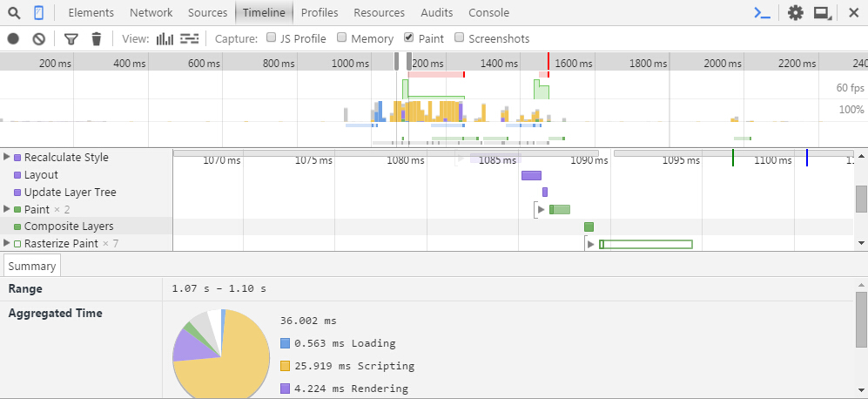This screenshot has width=868, height=399.
Task: Switch to the flame chart view
Action: point(190,38)
